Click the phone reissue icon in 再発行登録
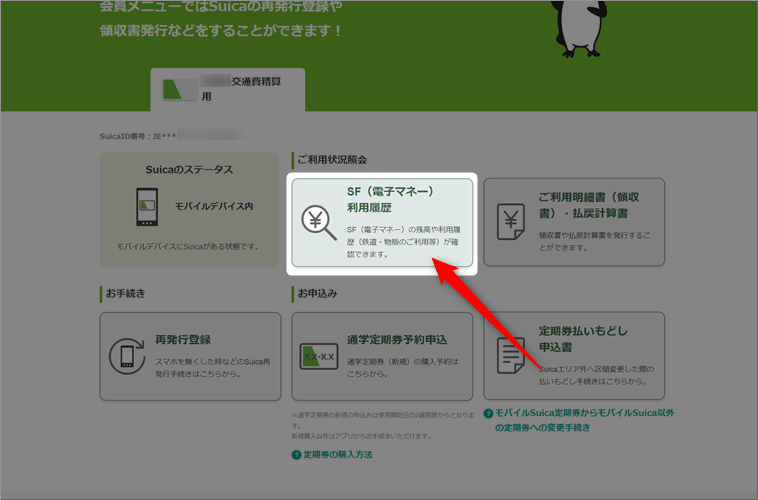 [x=127, y=356]
